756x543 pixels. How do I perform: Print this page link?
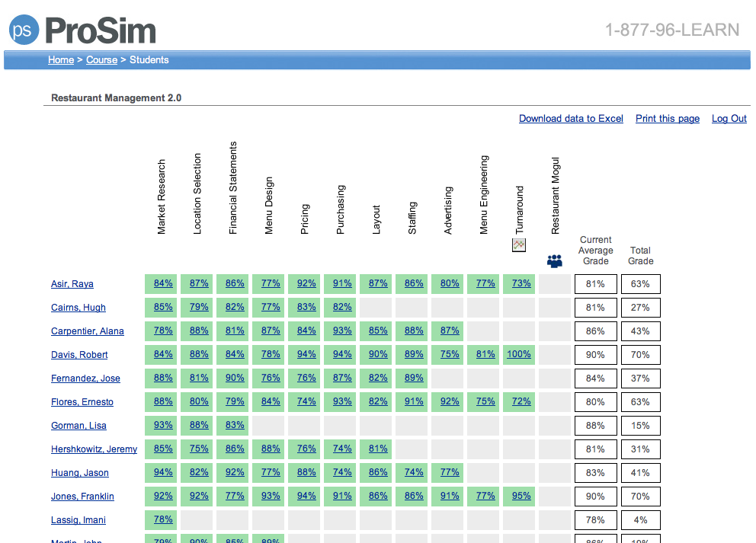pos(668,119)
